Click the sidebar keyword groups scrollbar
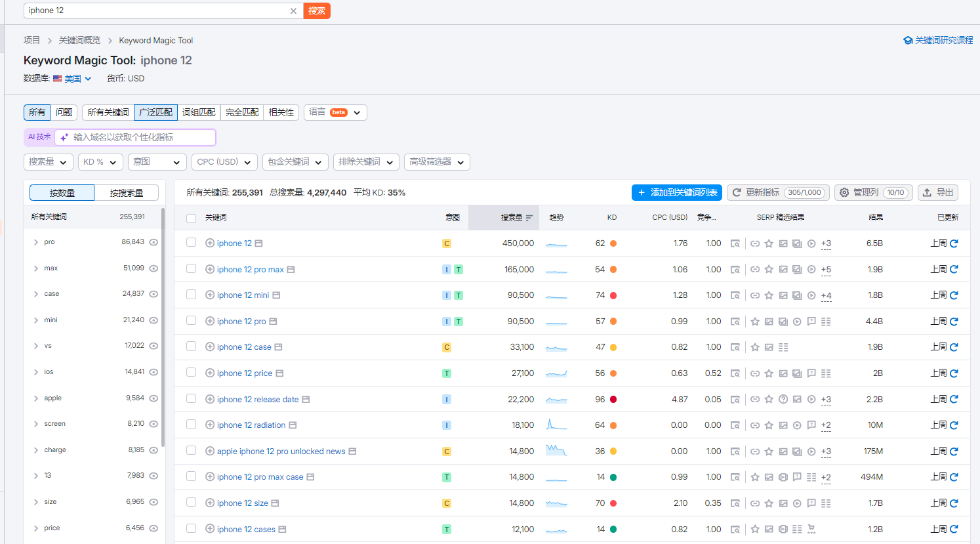 (163, 328)
